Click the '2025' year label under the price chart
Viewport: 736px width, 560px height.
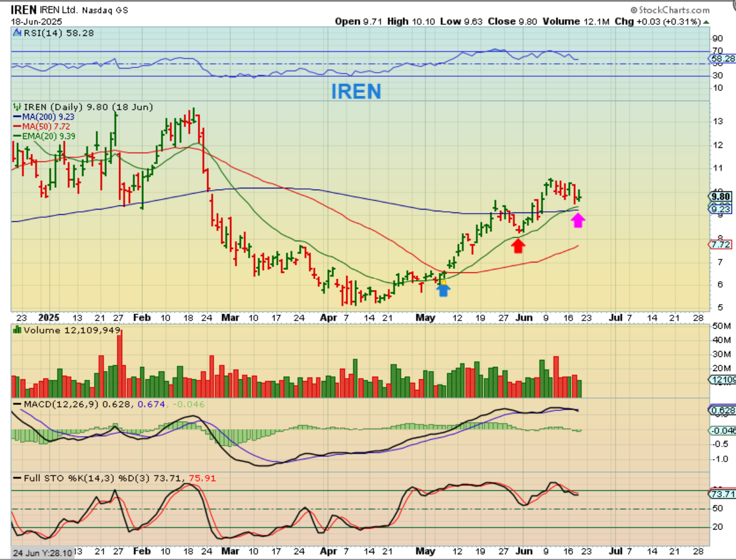coord(49,318)
